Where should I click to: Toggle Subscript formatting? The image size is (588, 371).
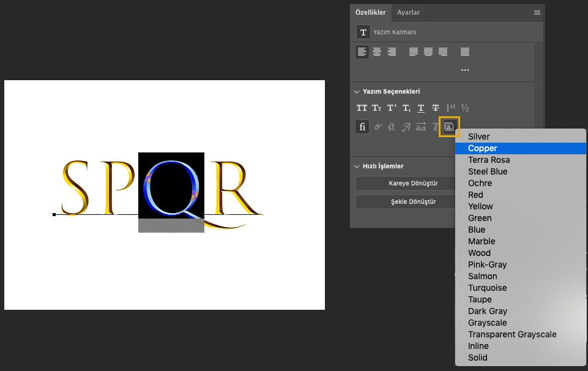(x=406, y=108)
